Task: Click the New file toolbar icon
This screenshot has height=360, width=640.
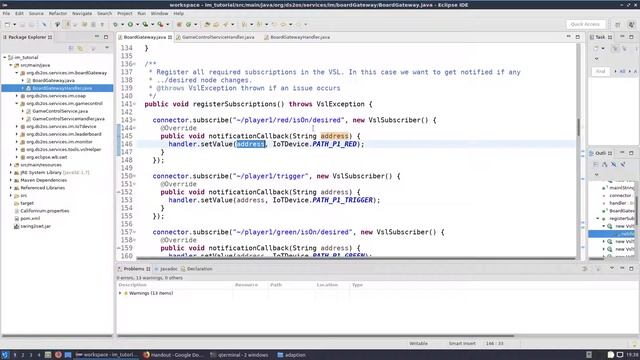Action: [7, 24]
